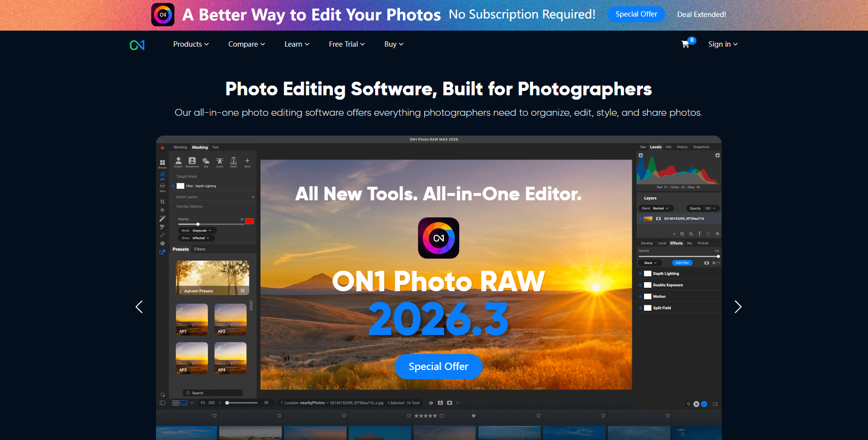Switch to the Blending tab

pyautogui.click(x=180, y=147)
